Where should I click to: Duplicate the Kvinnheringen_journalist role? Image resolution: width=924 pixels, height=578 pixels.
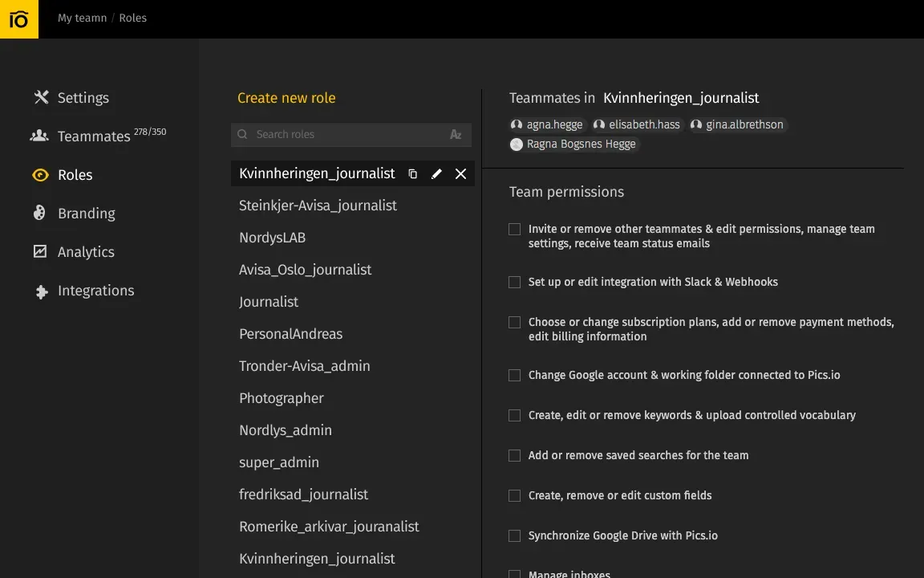(412, 173)
